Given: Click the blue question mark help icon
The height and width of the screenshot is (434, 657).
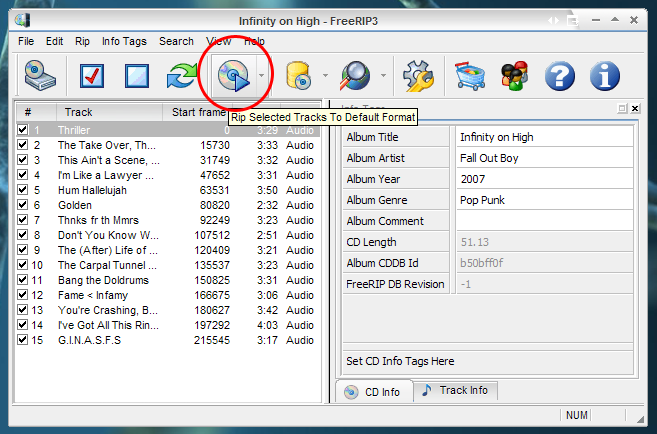Looking at the screenshot, I should pos(560,76).
